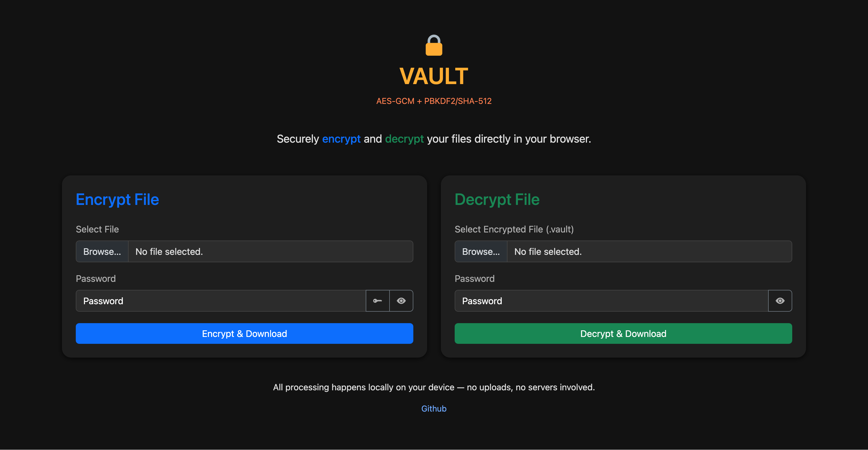The image size is (868, 450).
Task: Click the Select Encrypted File (.vault) label
Action: (x=514, y=229)
